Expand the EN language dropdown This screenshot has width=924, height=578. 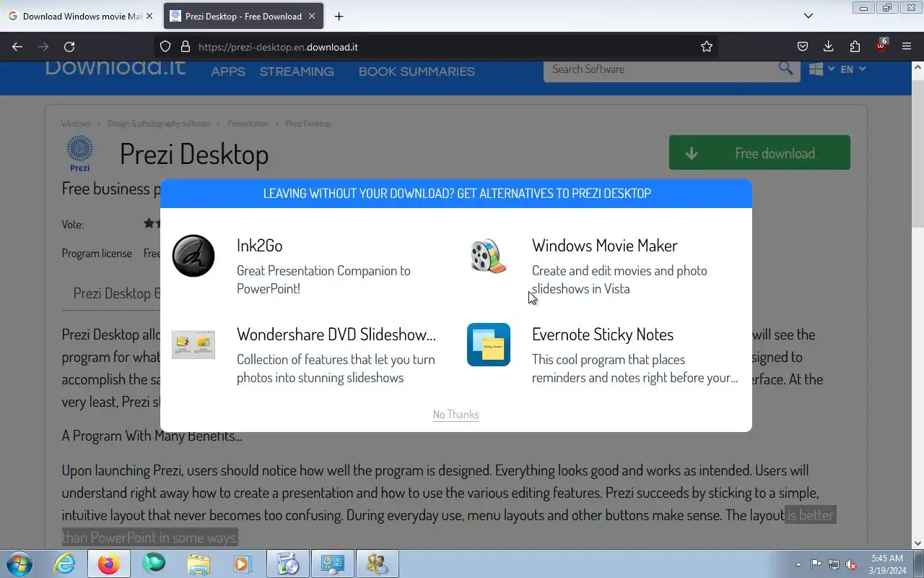(853, 69)
